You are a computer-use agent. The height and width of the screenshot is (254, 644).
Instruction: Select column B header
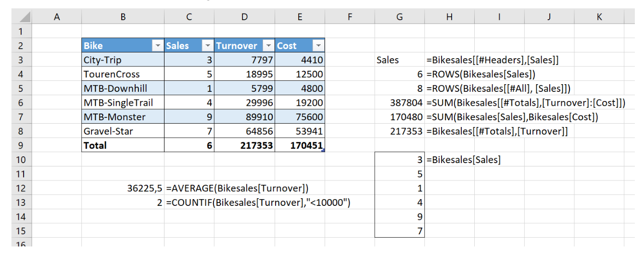123,17
